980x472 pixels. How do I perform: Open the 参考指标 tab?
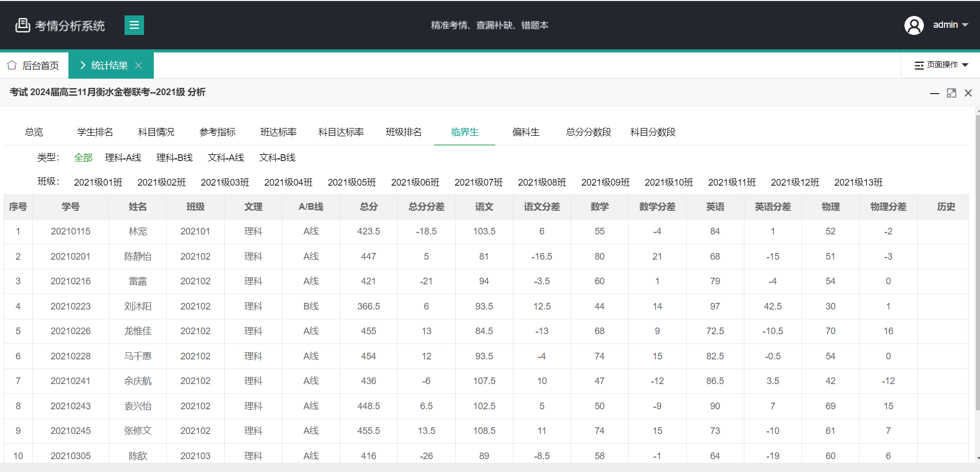pos(218,132)
